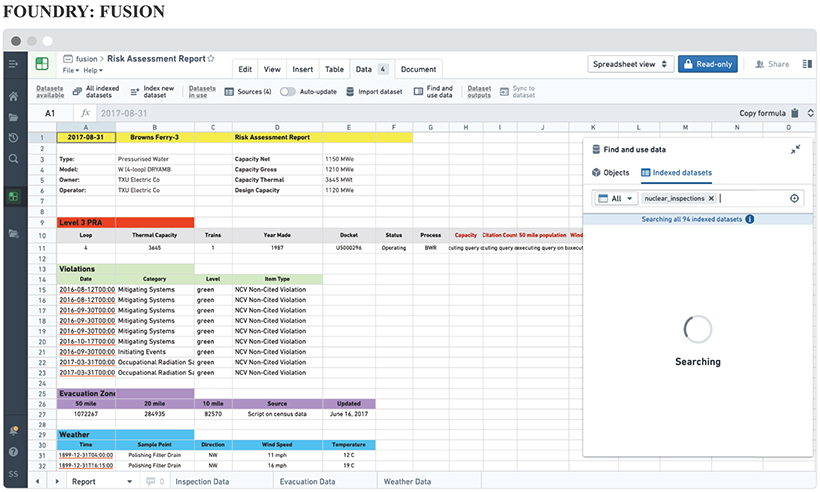
Task: Click the Read-only button
Action: (708, 64)
